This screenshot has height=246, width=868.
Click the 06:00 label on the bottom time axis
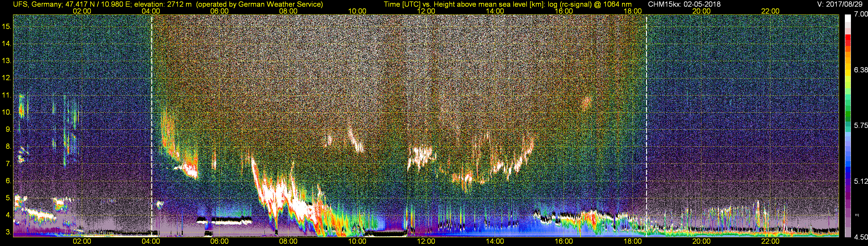point(219,241)
